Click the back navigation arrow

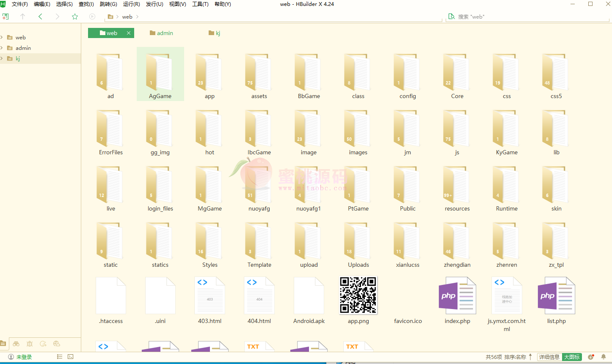40,16
